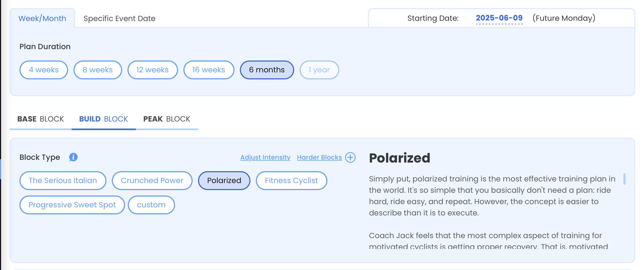The image size is (644, 270).
Task: Open the Adjust Intensity link
Action: [x=265, y=157]
